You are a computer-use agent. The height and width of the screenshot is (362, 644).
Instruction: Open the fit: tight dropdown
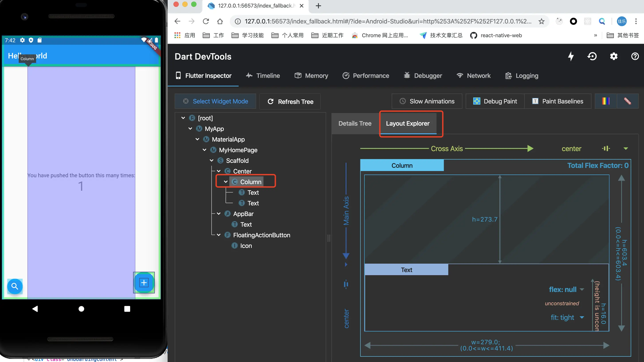[x=567, y=317]
